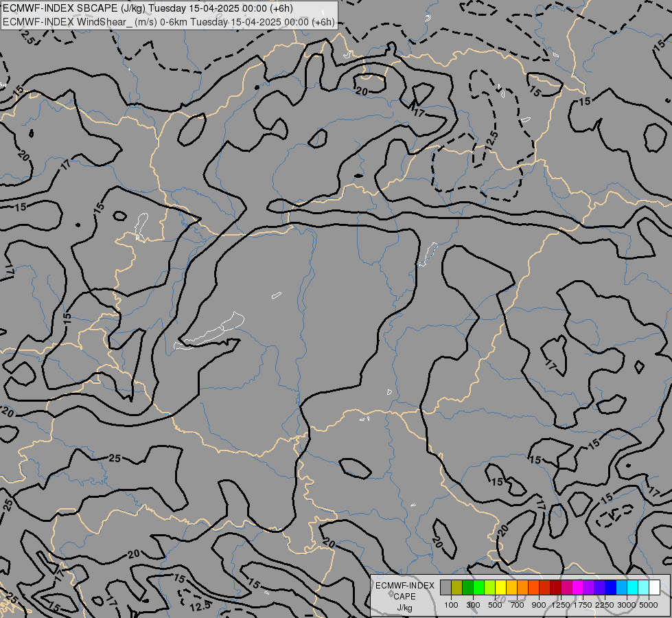Viewport: 672px width, 618px height.
Task: Select the brick red legend swatch
Action: [x=545, y=587]
